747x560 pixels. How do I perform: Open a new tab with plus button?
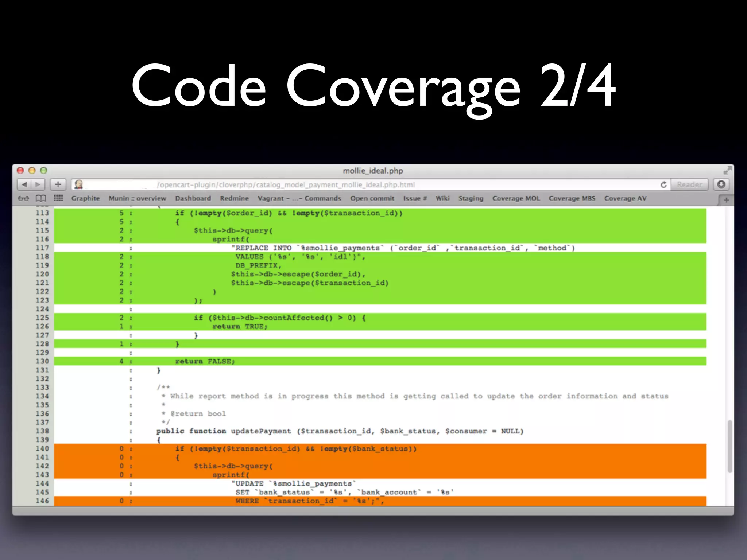[x=726, y=200]
